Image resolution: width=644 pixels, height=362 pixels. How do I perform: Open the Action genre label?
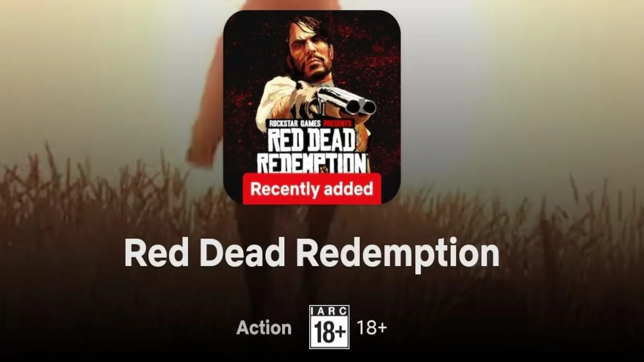264,327
